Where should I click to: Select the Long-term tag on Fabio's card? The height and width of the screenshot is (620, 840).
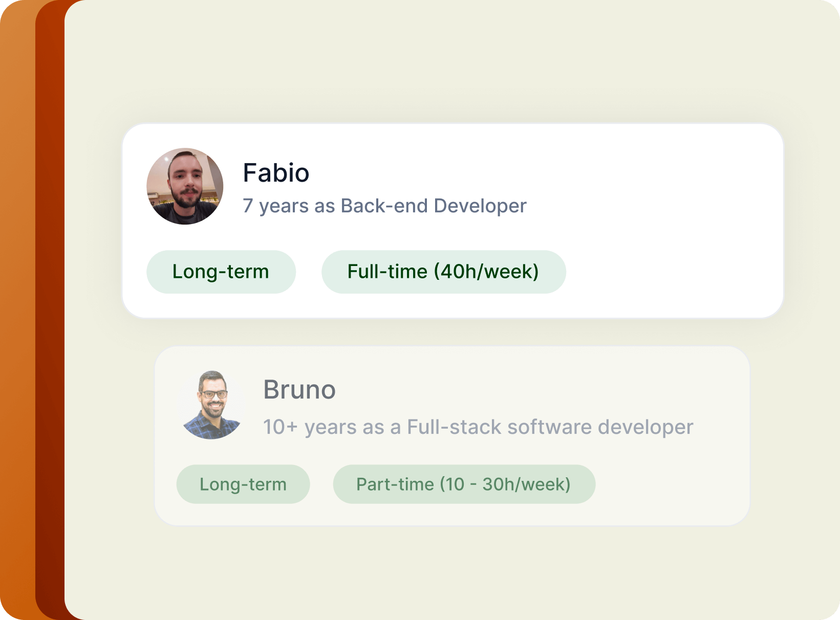[x=221, y=272]
